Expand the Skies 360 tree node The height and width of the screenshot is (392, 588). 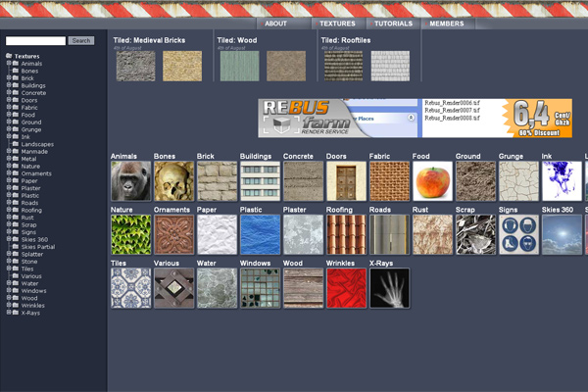click(x=9, y=239)
